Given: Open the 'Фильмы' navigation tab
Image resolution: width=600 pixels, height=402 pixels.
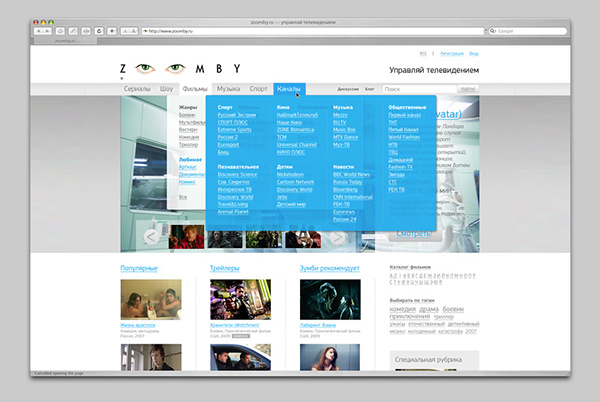Looking at the screenshot, I should point(195,89).
